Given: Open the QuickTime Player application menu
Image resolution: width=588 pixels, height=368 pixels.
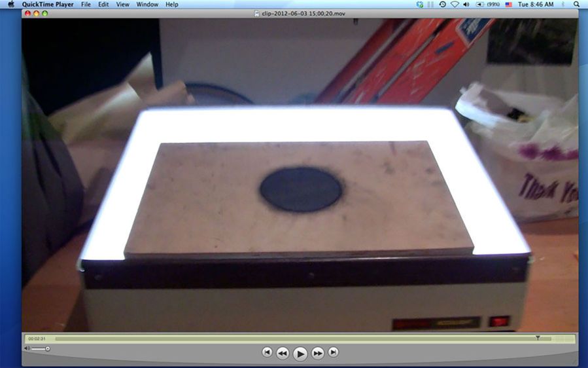Looking at the screenshot, I should (x=46, y=5).
